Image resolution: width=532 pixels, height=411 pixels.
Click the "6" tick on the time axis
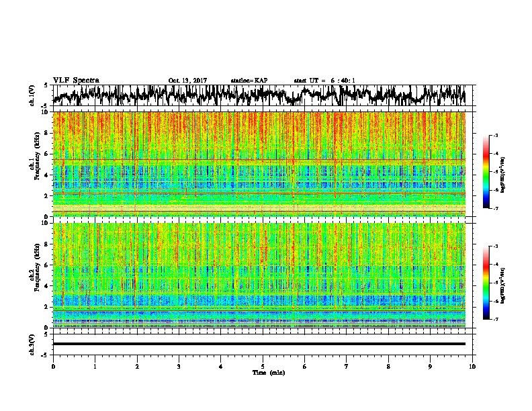(x=305, y=367)
